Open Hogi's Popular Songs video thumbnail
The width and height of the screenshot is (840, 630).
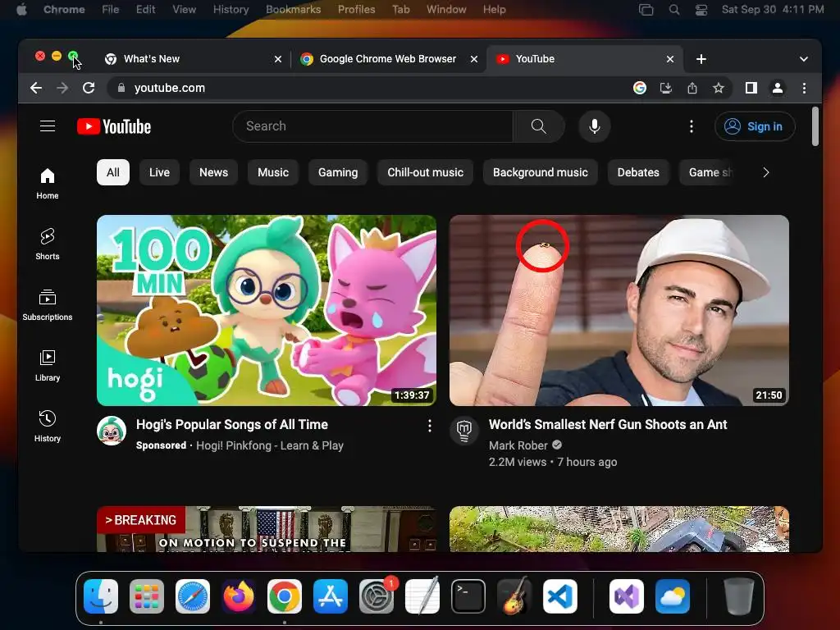tap(267, 310)
